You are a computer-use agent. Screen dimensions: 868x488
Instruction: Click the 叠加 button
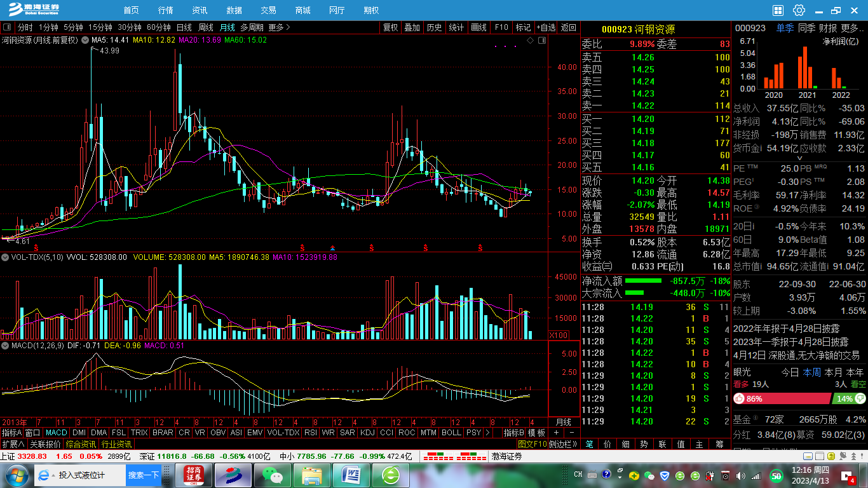coord(412,27)
